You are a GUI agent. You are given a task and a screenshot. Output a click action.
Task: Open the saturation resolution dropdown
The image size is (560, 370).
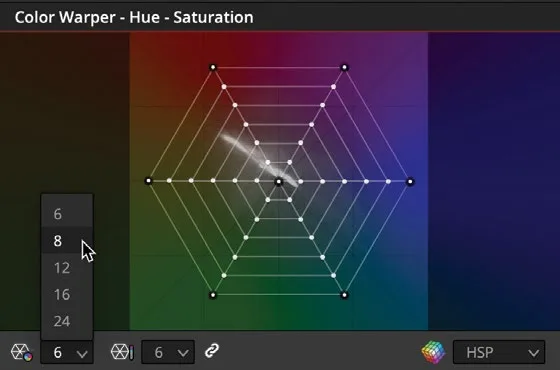[168, 352]
